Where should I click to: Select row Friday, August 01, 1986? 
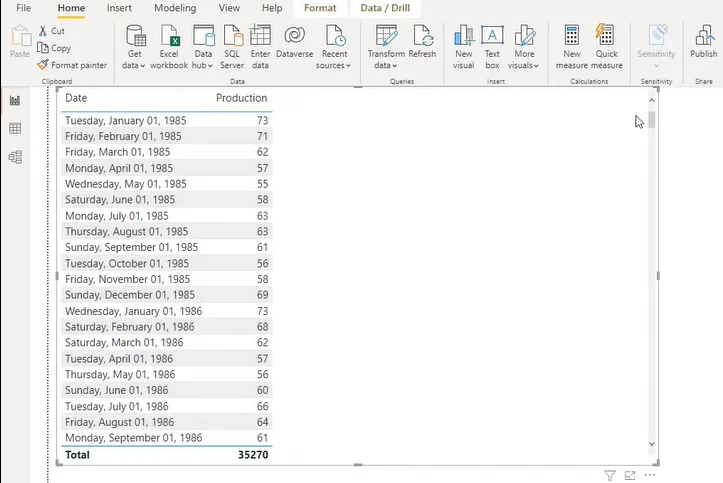pos(166,422)
